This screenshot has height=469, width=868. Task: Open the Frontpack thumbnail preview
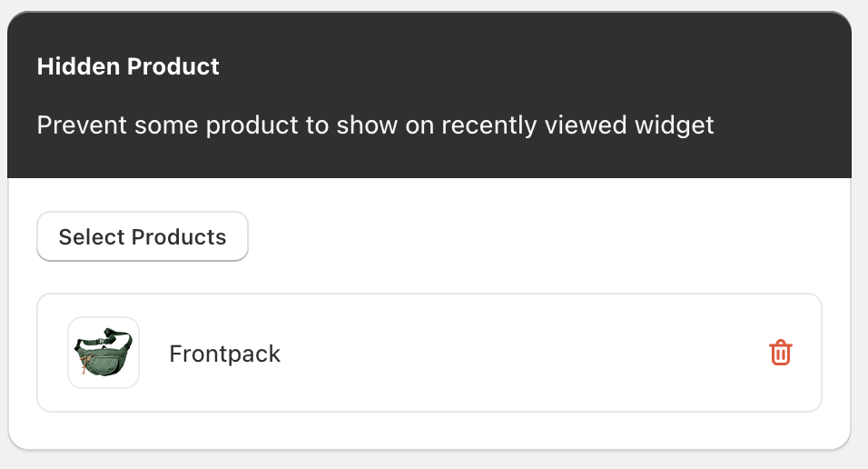104,353
